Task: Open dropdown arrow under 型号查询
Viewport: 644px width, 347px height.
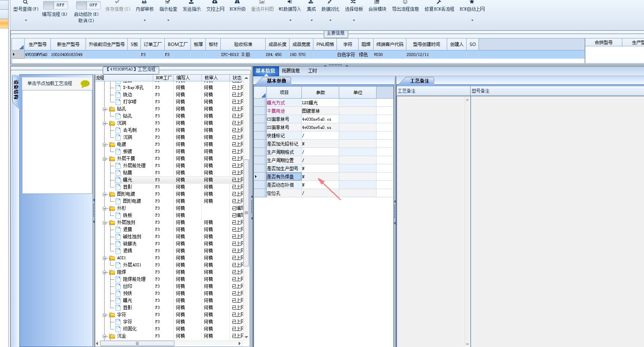Action: click(26, 21)
